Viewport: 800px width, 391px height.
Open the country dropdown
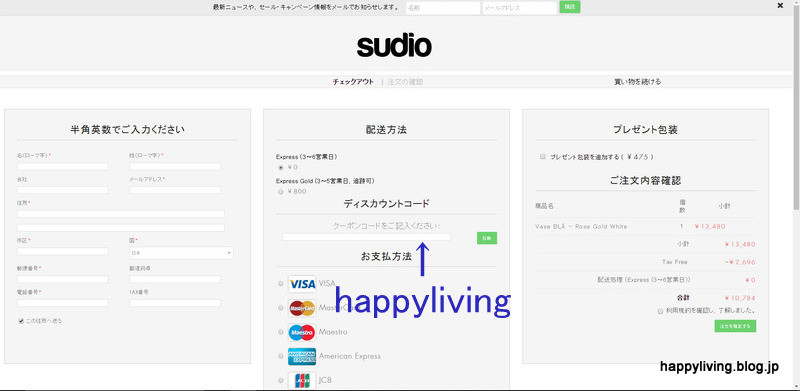coord(181,253)
